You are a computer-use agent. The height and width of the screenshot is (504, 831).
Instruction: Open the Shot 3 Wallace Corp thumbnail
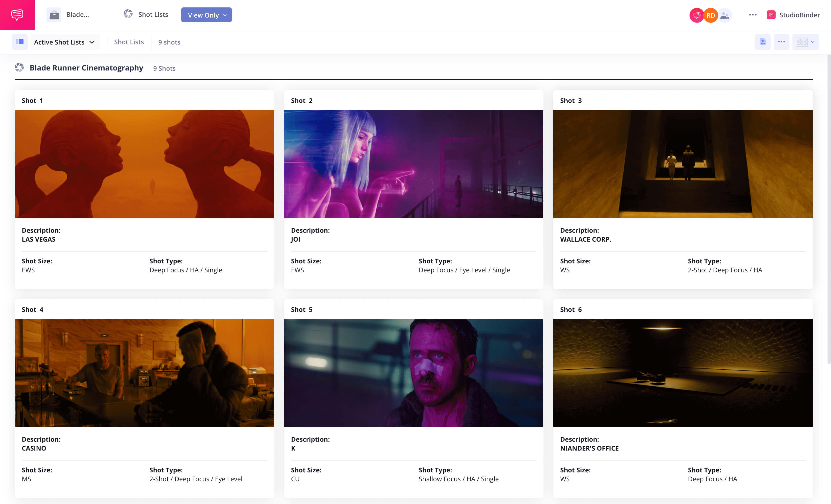point(683,164)
